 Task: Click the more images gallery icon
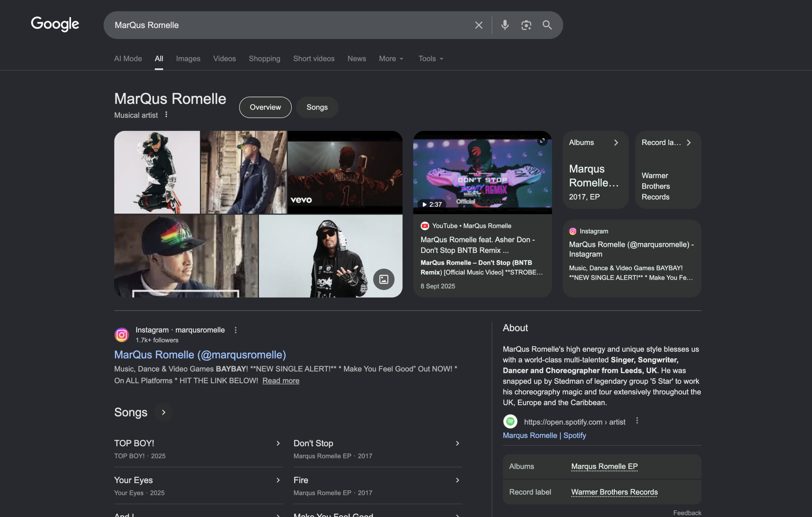click(384, 279)
